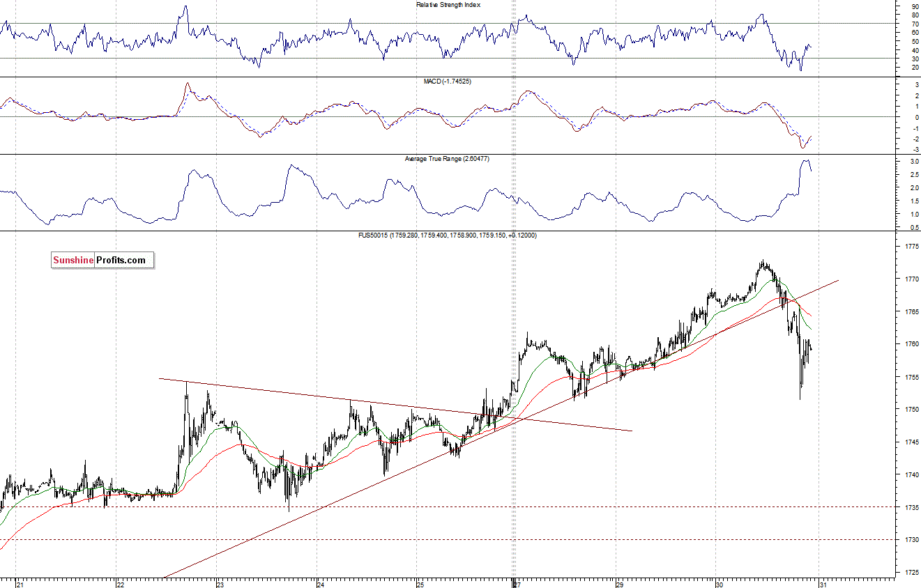
Task: Click the 90 level on RSI scale
Action: (915, 6)
